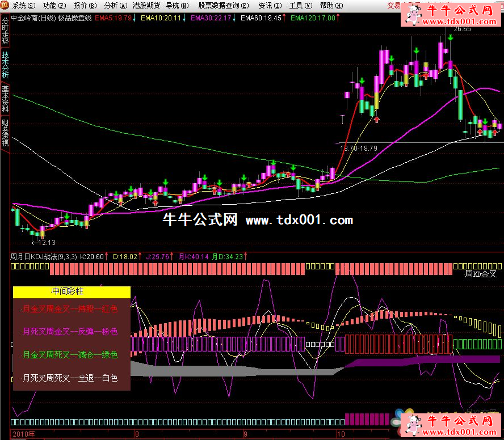
Task: Open the 工具(V) menu
Action: (x=301, y=6)
